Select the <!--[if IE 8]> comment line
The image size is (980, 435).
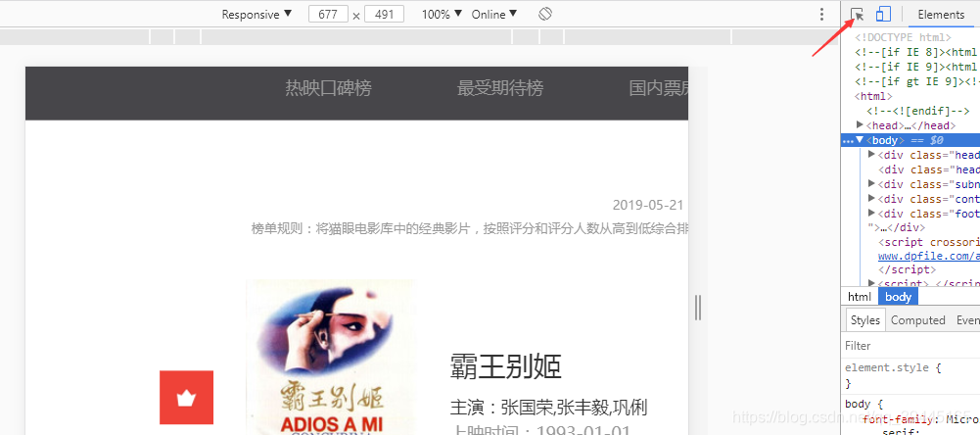(x=915, y=53)
